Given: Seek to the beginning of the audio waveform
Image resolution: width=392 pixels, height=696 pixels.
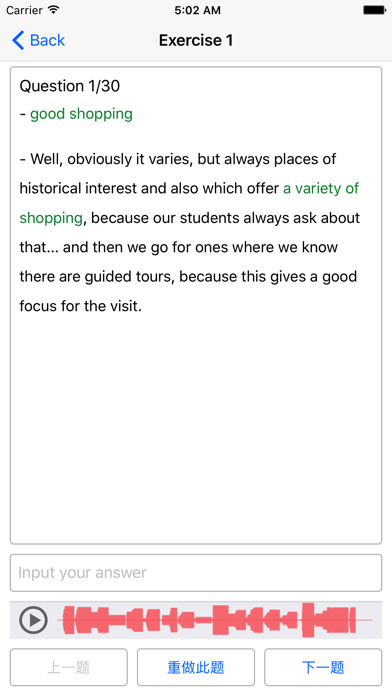Looking at the screenshot, I should point(65,620).
